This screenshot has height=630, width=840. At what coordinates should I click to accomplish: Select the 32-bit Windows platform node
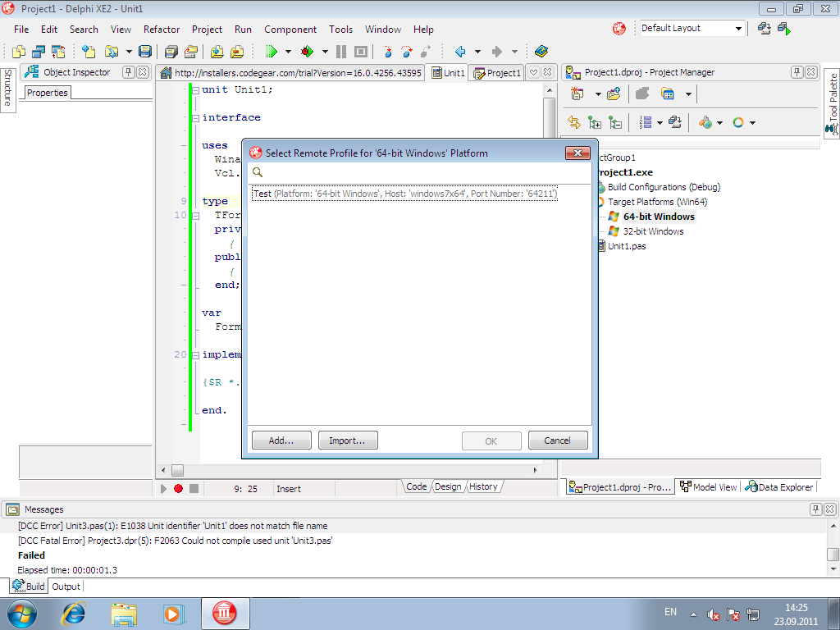pyautogui.click(x=653, y=231)
